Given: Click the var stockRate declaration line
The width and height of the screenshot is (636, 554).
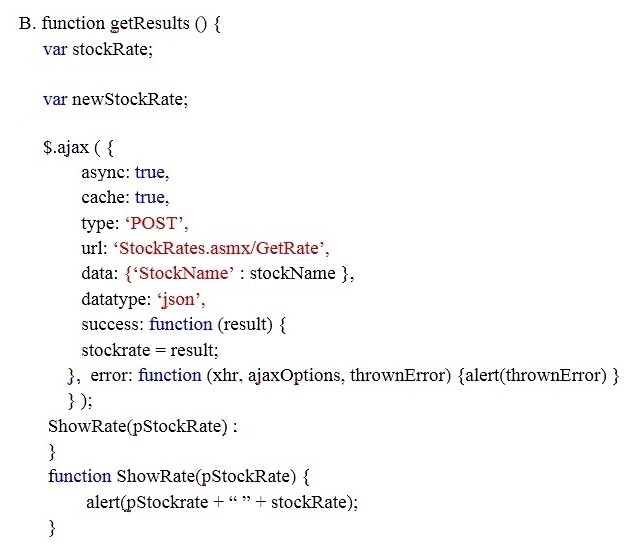Looking at the screenshot, I should 98,49.
